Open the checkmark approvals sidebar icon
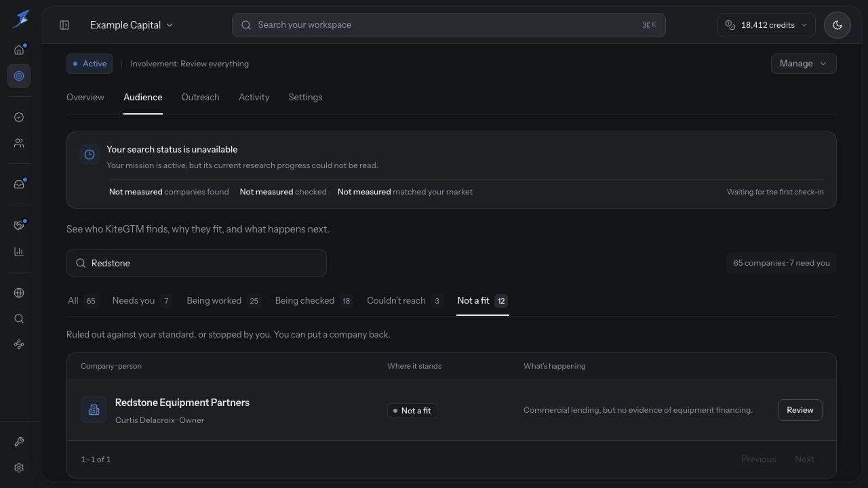The width and height of the screenshot is (868, 488). click(x=19, y=117)
